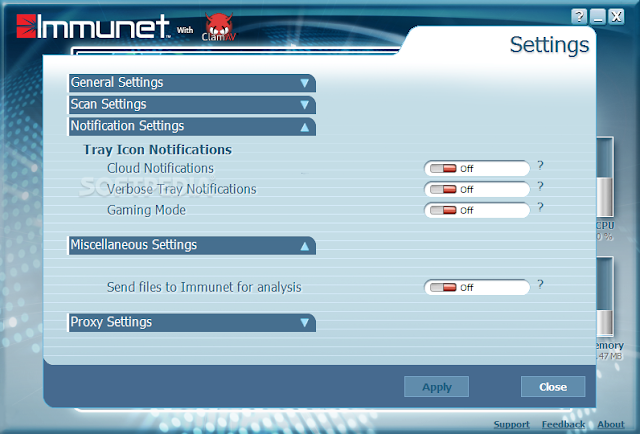Viewport: 640px width, 434px height.
Task: Expand the Scan Settings section
Action: pos(192,105)
